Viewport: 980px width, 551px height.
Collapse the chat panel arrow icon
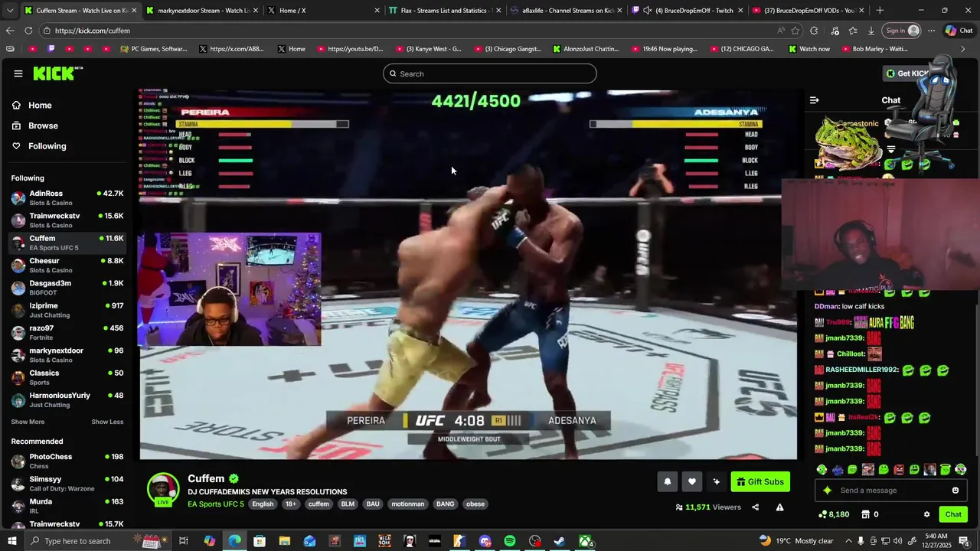(x=815, y=100)
